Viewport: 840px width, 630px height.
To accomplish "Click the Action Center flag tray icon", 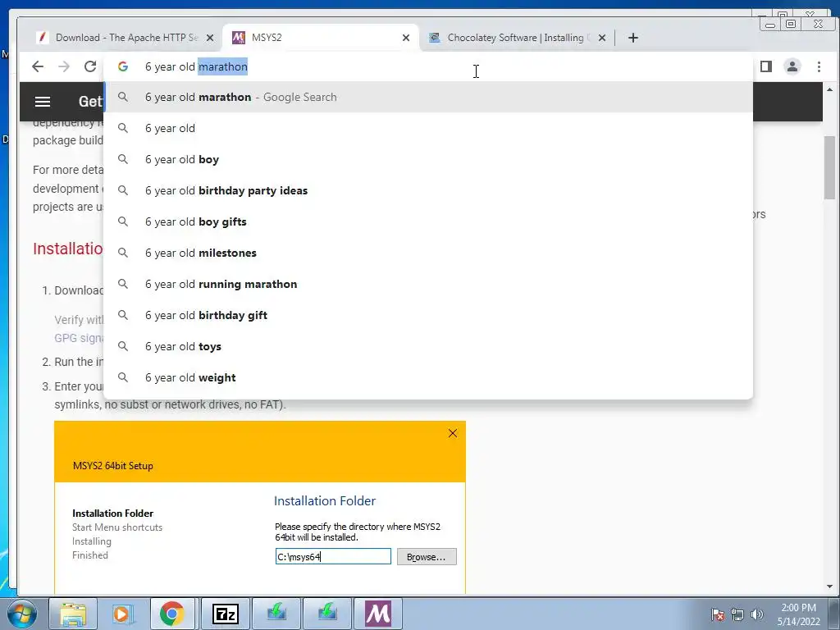I will click(718, 614).
